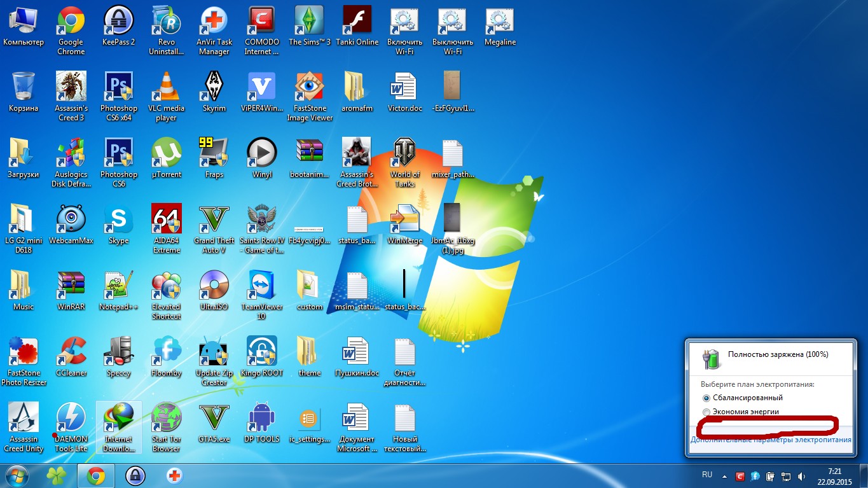Select the Skyrim desktop shortcut

[214, 88]
